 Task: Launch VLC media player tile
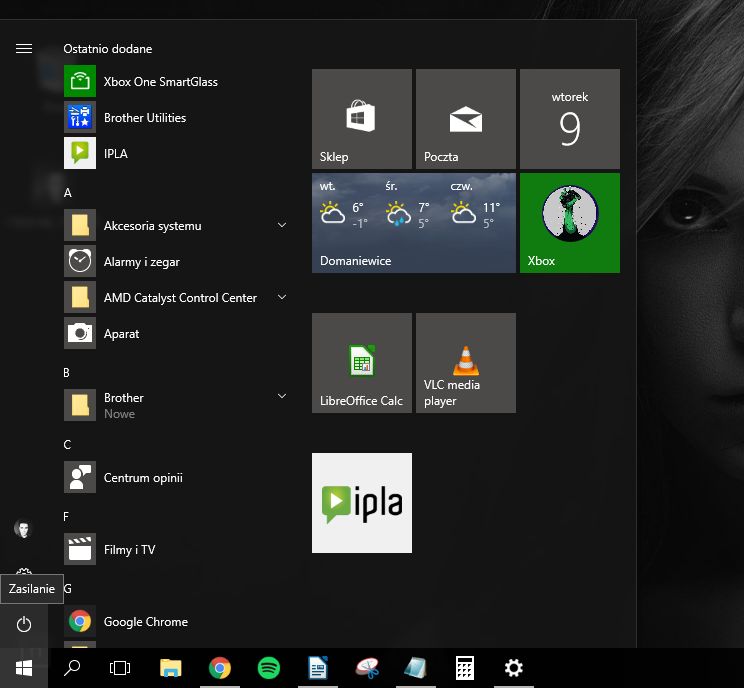[x=465, y=363]
